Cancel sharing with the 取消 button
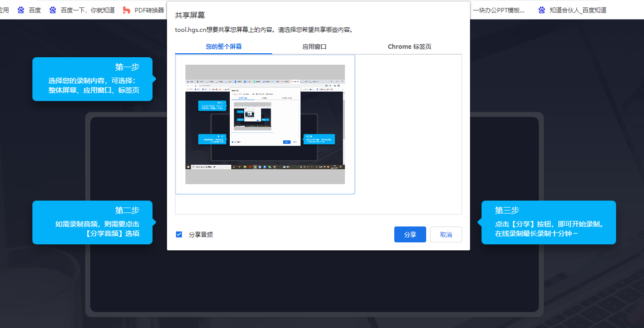This screenshot has height=328, width=644. tap(446, 234)
